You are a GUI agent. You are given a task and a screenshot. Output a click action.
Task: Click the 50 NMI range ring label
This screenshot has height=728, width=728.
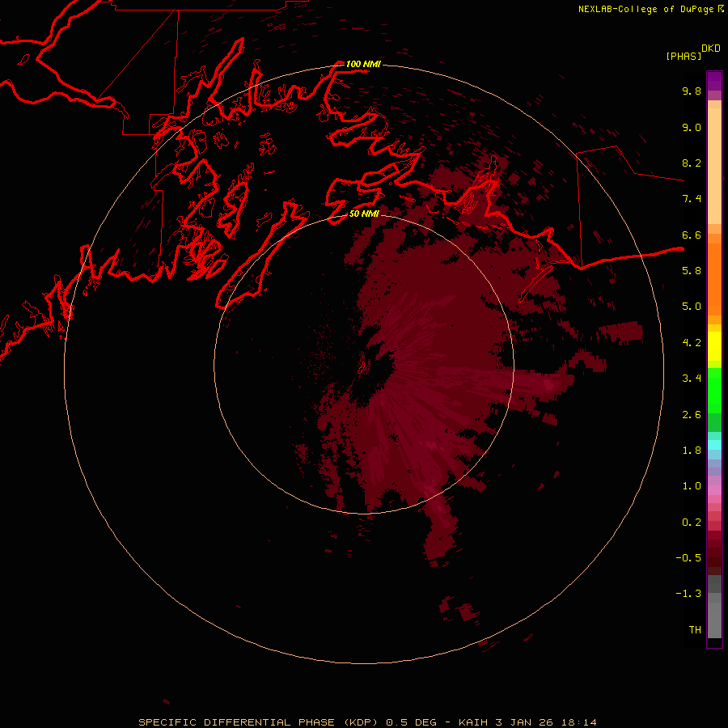pyautogui.click(x=364, y=214)
